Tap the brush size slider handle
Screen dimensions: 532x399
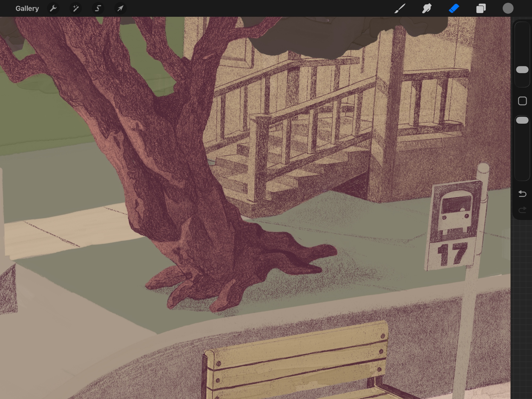coord(522,70)
